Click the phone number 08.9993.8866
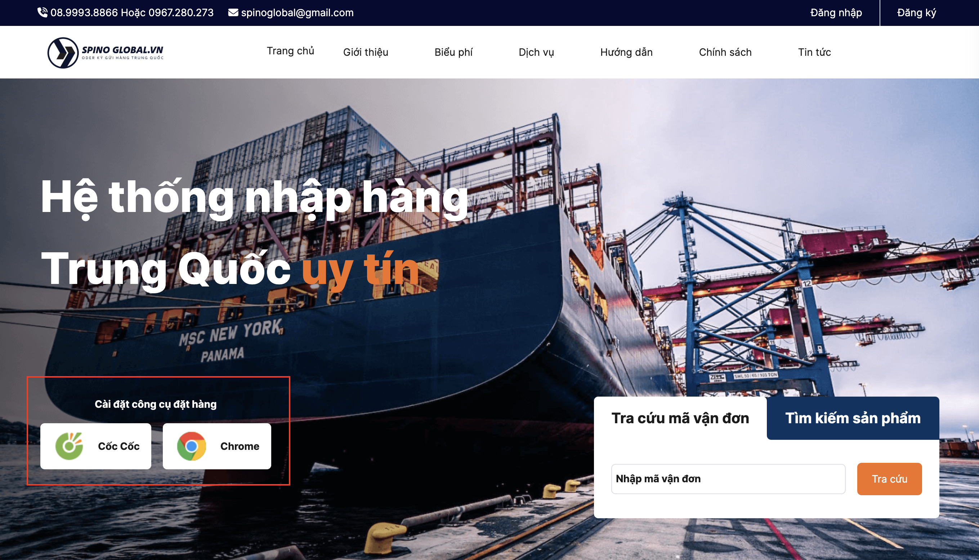Viewport: 979px width, 560px height. pos(84,13)
